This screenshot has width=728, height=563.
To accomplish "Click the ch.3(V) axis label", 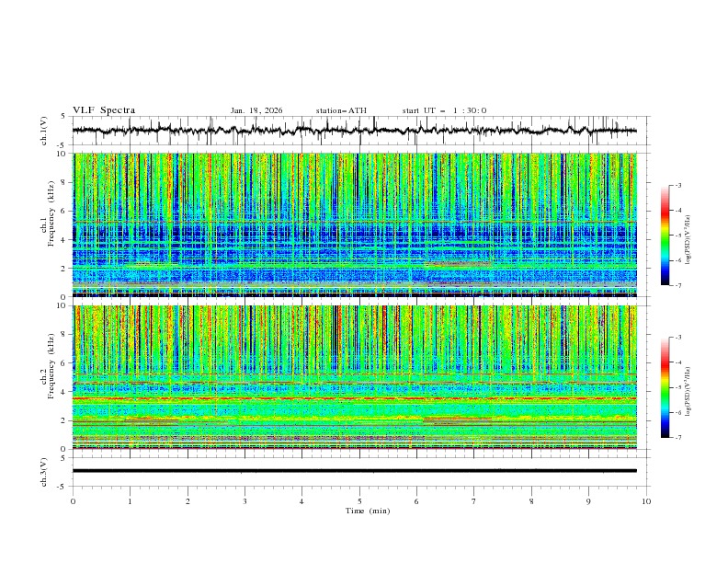I will point(46,471).
